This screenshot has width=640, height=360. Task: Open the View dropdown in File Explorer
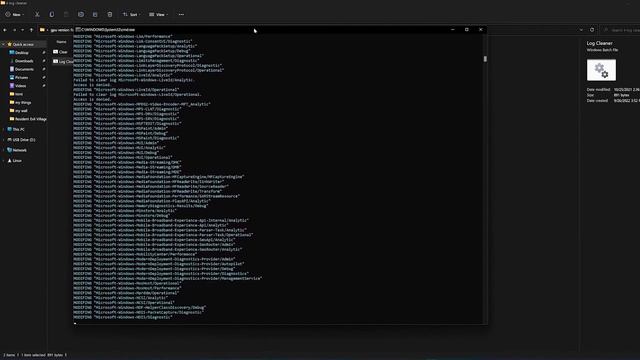[x=159, y=15]
